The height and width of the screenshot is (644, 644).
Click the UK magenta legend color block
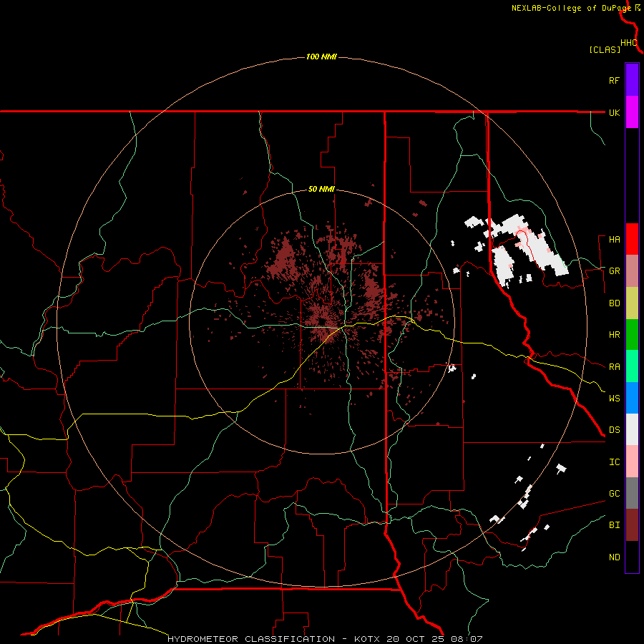632,112
